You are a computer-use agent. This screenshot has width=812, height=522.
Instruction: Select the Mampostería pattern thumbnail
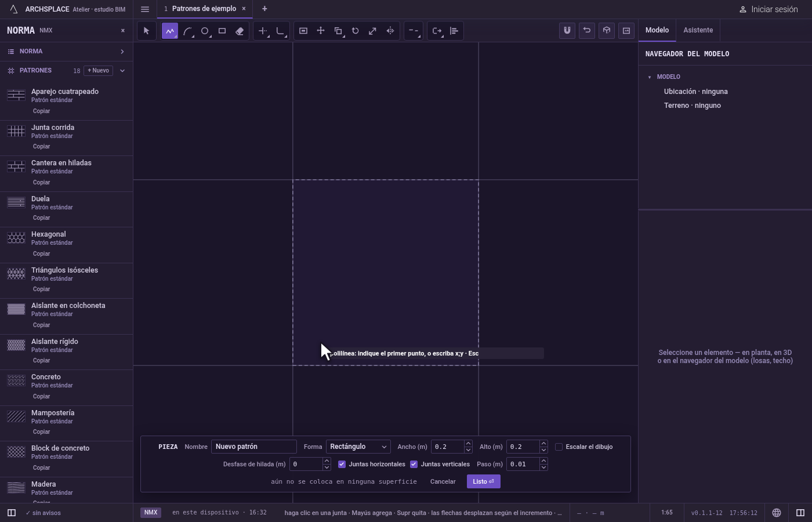tap(16, 416)
